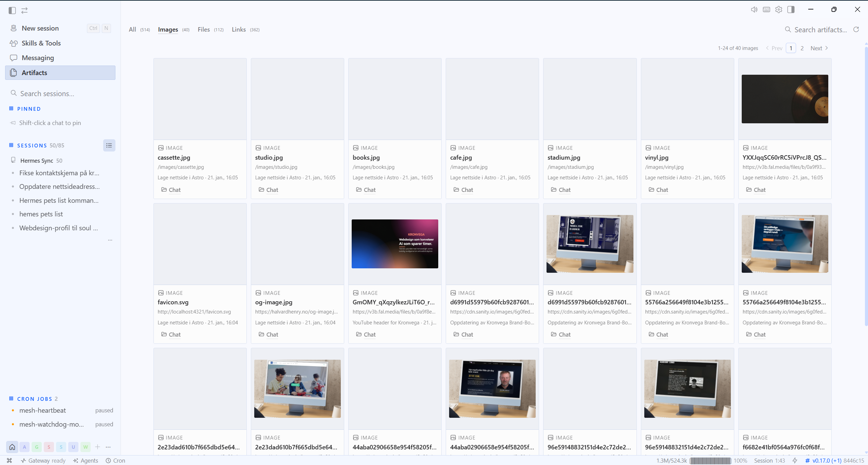Click the Next page button
The height and width of the screenshot is (465, 868).
pyautogui.click(x=819, y=48)
